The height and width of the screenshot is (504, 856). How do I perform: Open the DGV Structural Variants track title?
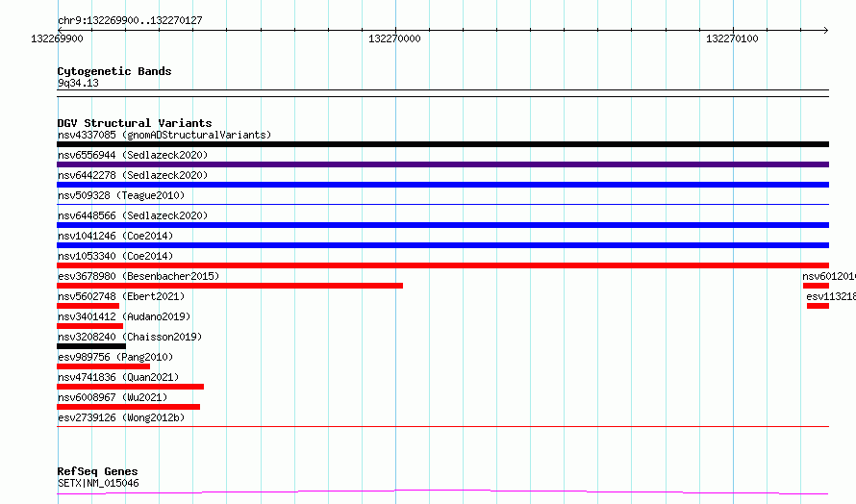pyautogui.click(x=135, y=123)
